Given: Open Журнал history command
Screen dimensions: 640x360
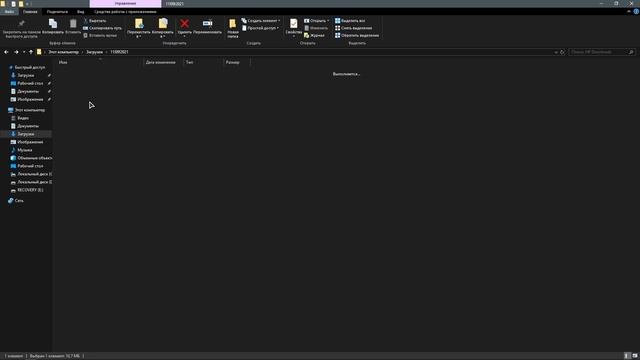Looking at the screenshot, I should pyautogui.click(x=314, y=36).
